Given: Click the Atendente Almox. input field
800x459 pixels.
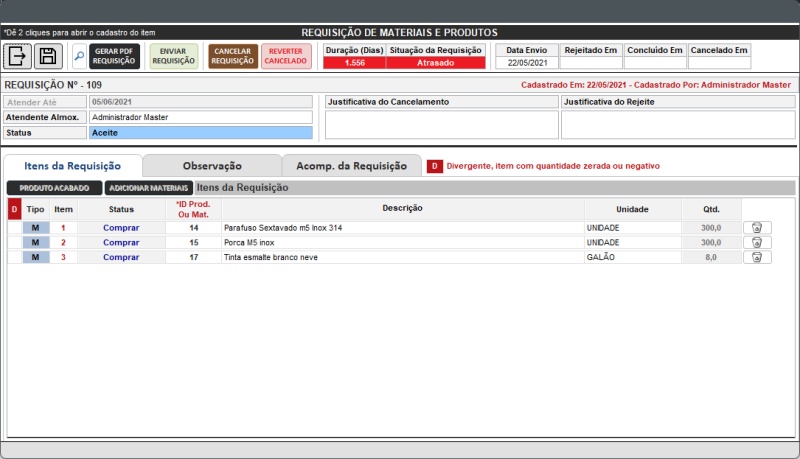Looking at the screenshot, I should pyautogui.click(x=200, y=117).
